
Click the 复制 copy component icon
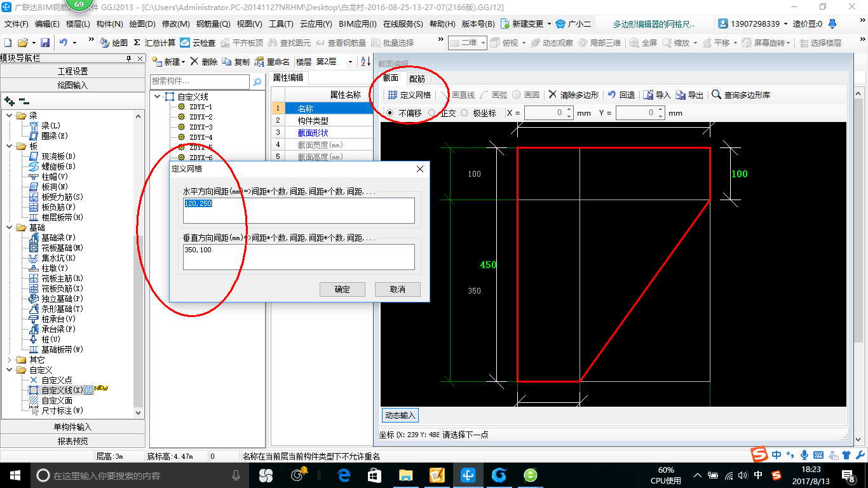[x=227, y=62]
